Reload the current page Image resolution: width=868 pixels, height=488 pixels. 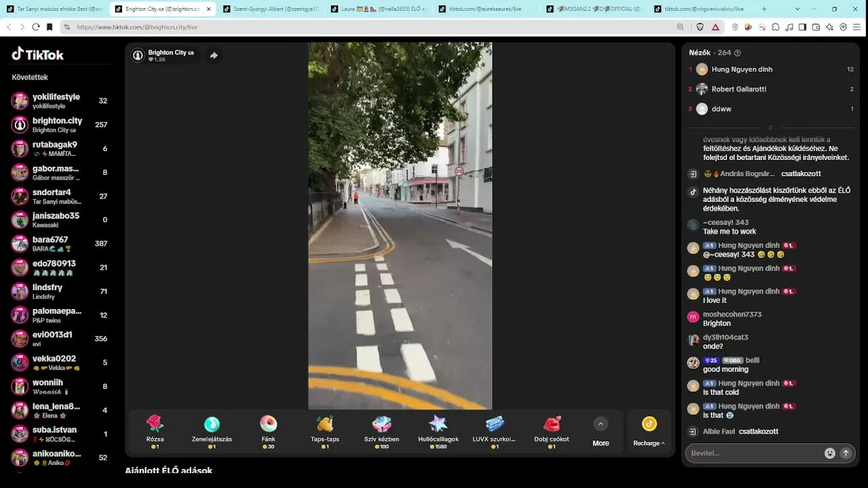[x=36, y=27]
